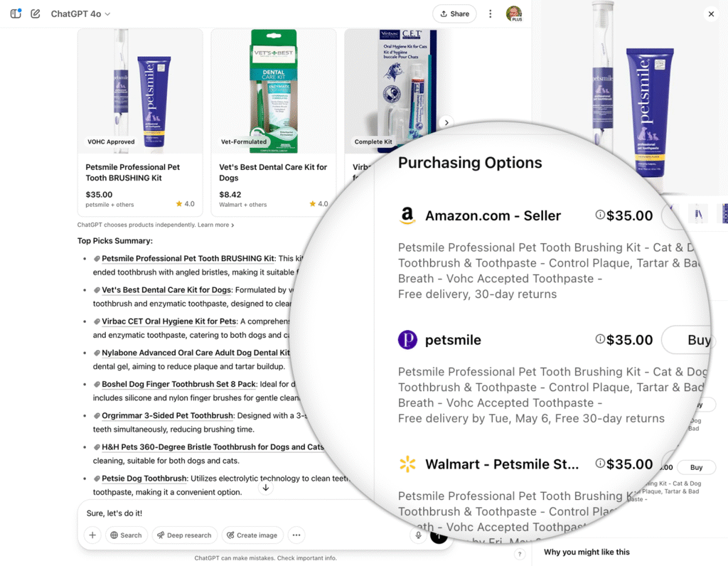Image resolution: width=728 pixels, height=566 pixels.
Task: Open Vet's Best Dental Care Kit card
Action: click(x=274, y=122)
